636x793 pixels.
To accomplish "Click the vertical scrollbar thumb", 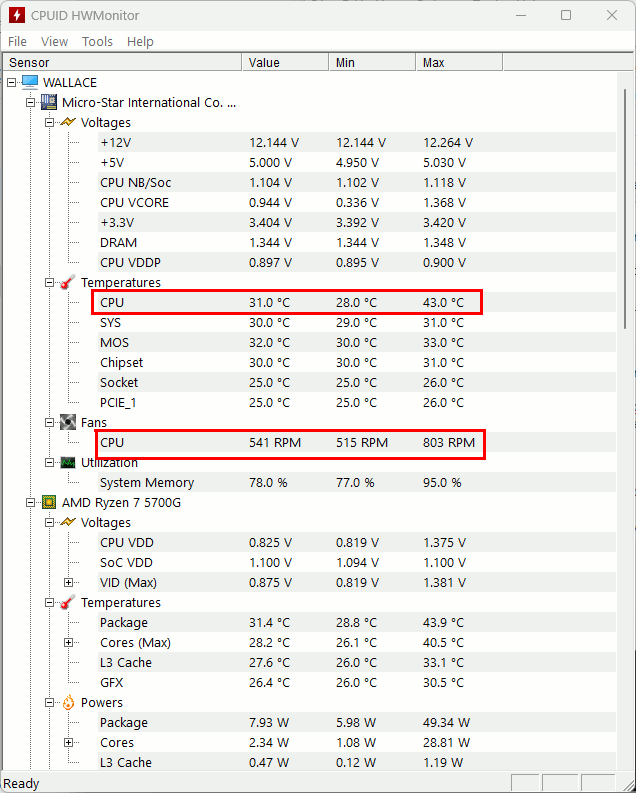I will [x=625, y=209].
